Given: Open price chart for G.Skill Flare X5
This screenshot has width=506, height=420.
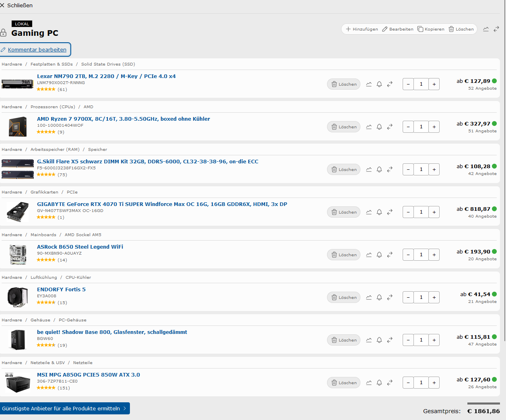Looking at the screenshot, I should 369,169.
